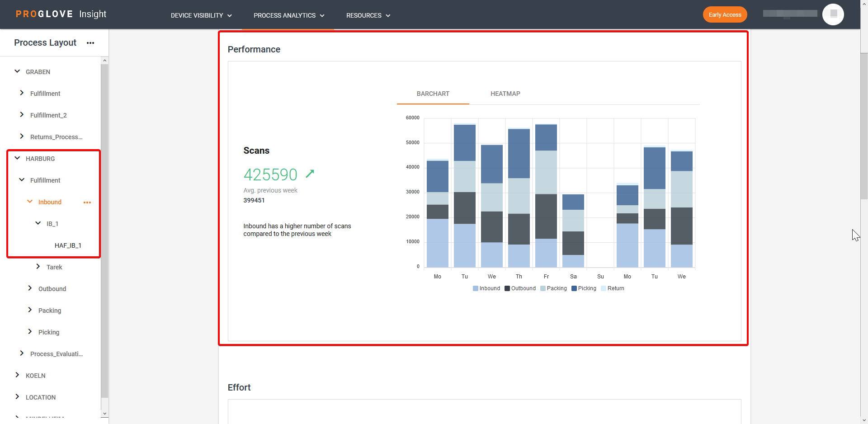The height and width of the screenshot is (424, 868).
Task: Expand the KOELN chevron
Action: coord(17,375)
